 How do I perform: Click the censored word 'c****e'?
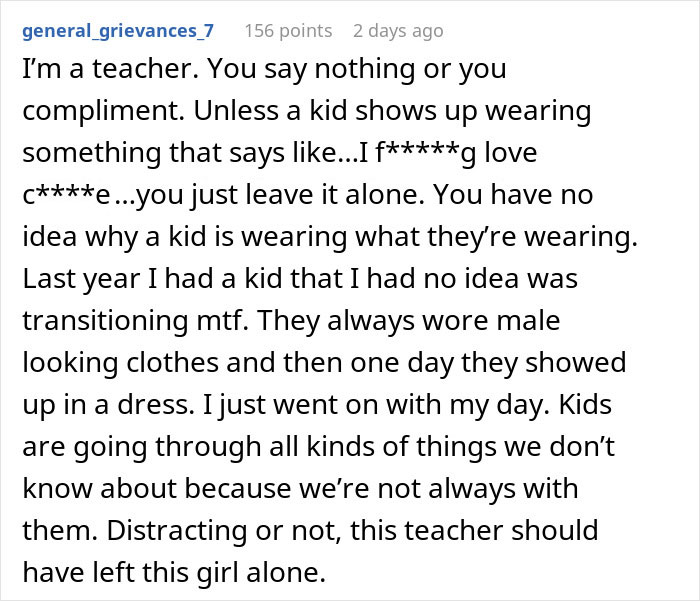69,192
